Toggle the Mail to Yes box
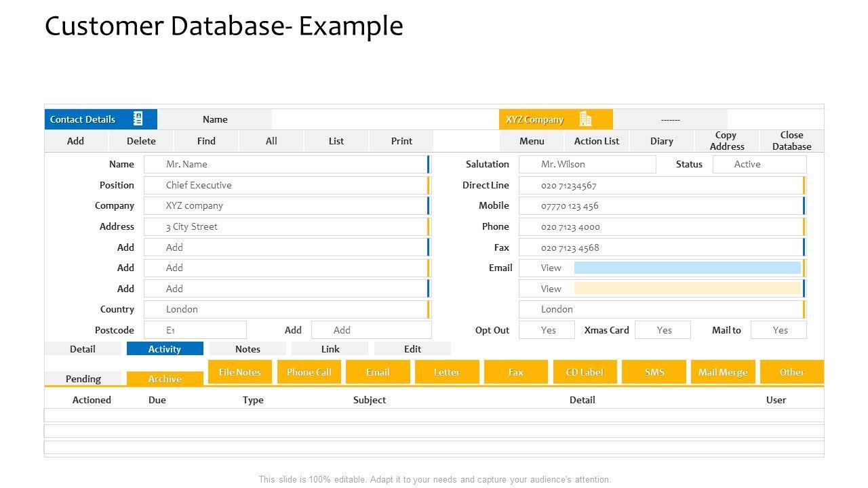Image resolution: width=868 pixels, height=488 pixels. [778, 330]
